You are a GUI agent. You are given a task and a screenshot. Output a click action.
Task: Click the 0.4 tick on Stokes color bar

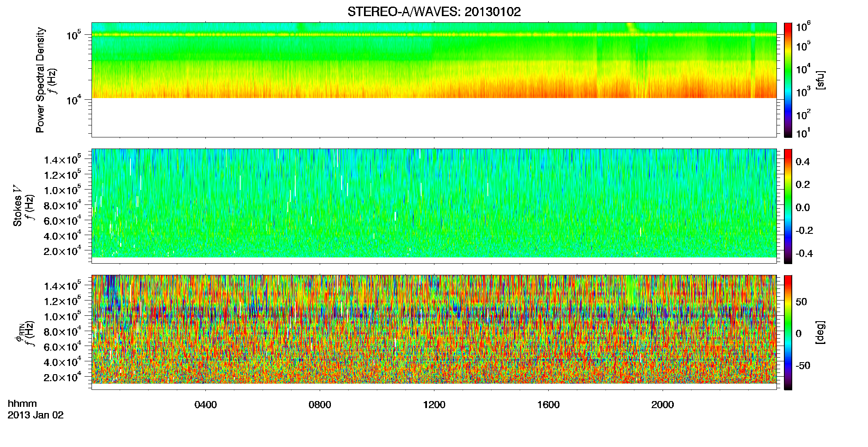(x=803, y=162)
